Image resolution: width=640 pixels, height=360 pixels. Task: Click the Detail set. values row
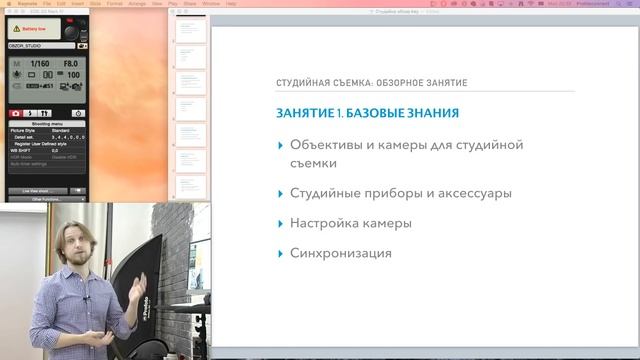click(x=47, y=138)
